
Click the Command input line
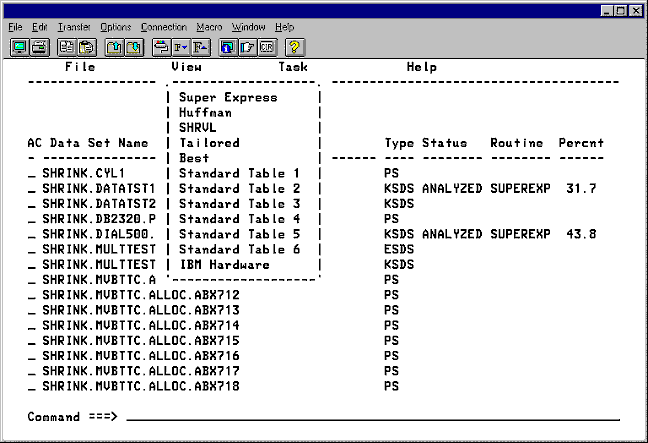point(370,416)
